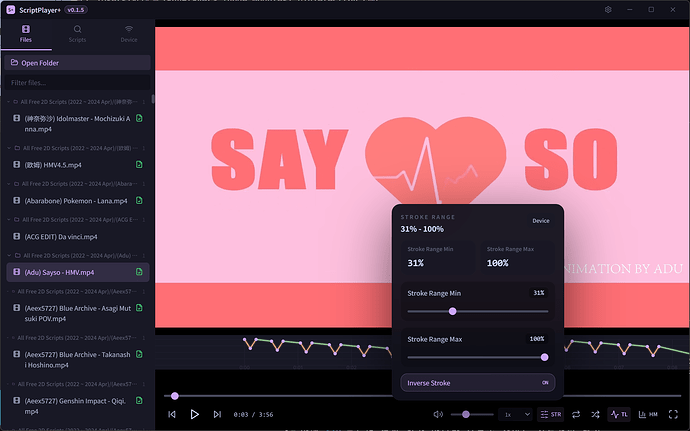Click the Stroke Range Max 100% summary card
This screenshot has width=690, height=431.
click(517, 257)
